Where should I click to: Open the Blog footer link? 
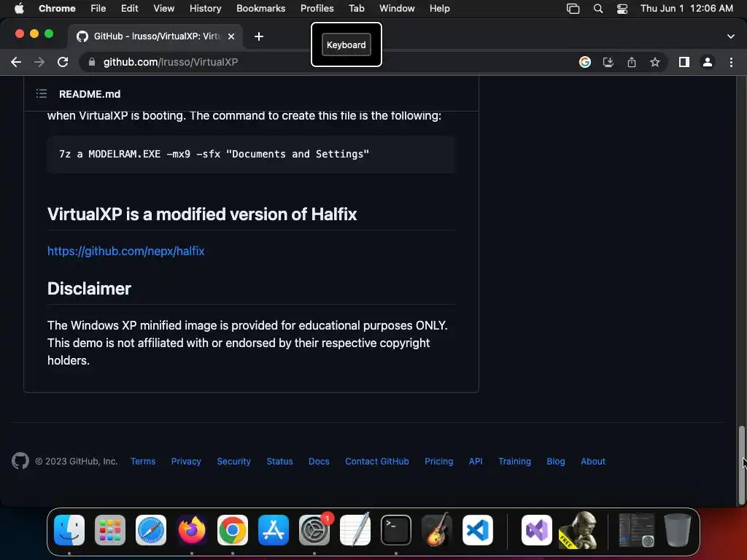(x=555, y=461)
